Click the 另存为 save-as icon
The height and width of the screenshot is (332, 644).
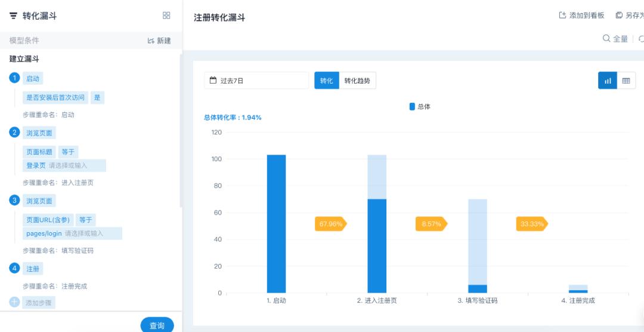619,16
